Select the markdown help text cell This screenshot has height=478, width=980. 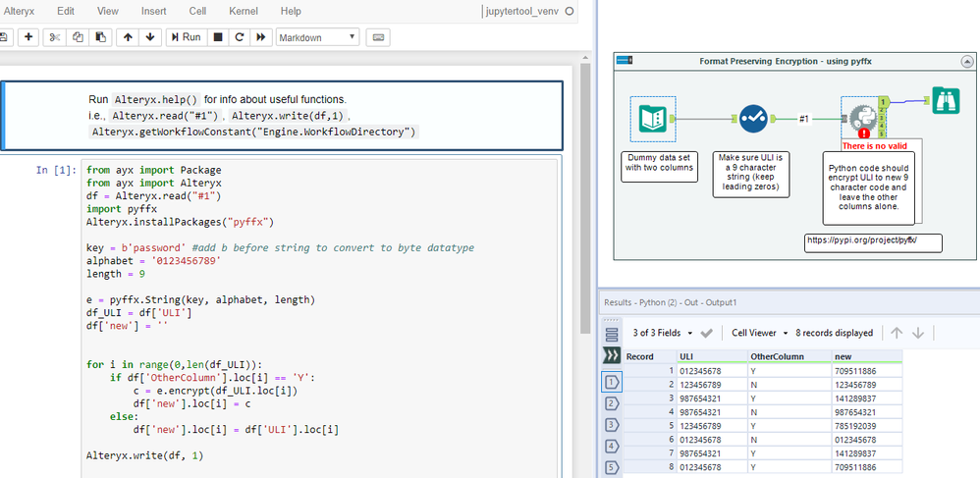click(x=283, y=116)
